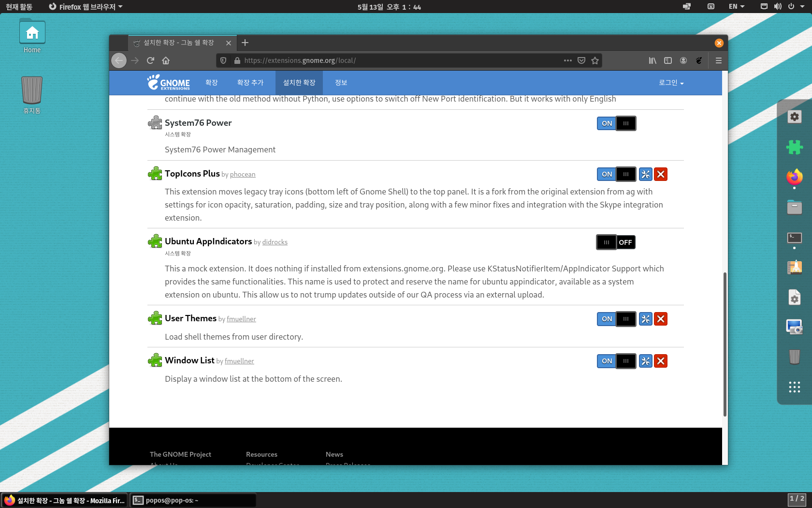
Task: Visit fmuellner link beside Window List
Action: [239, 361]
